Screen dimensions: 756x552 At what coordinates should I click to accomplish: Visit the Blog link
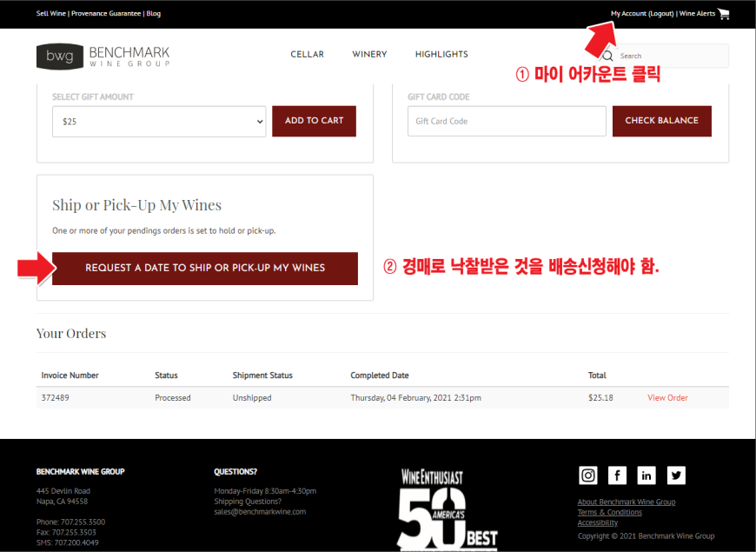153,14
